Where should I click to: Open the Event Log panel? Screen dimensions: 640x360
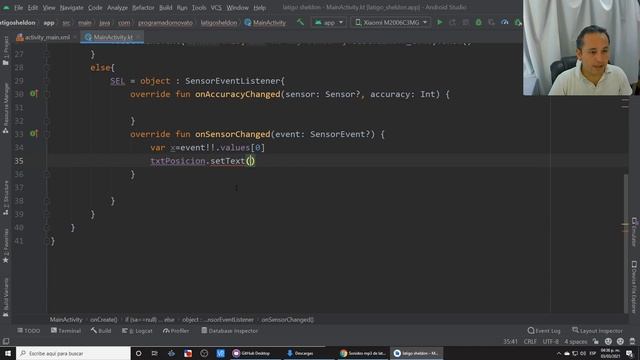point(544,331)
